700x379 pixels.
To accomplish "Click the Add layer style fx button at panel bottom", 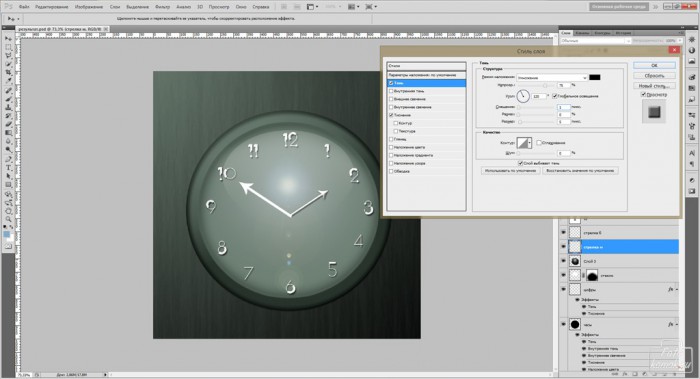I will pos(625,374).
